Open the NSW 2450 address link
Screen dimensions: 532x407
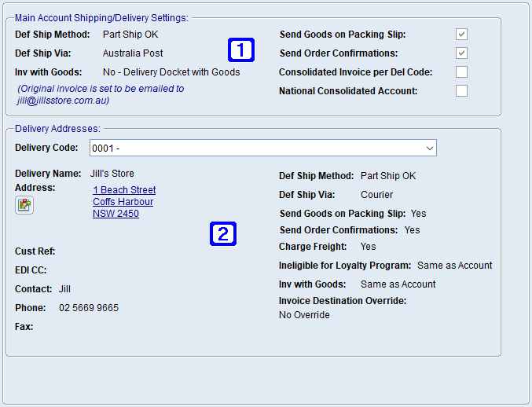116,214
